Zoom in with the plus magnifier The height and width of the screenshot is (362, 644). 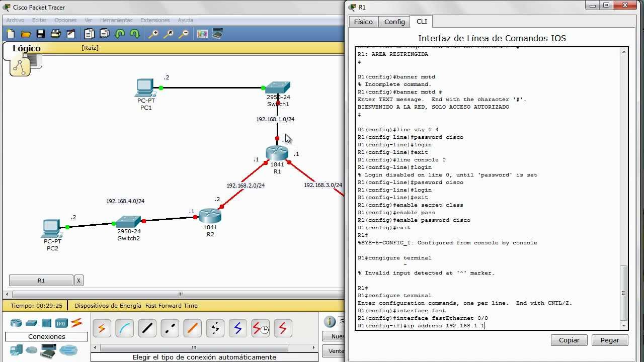[x=153, y=34]
